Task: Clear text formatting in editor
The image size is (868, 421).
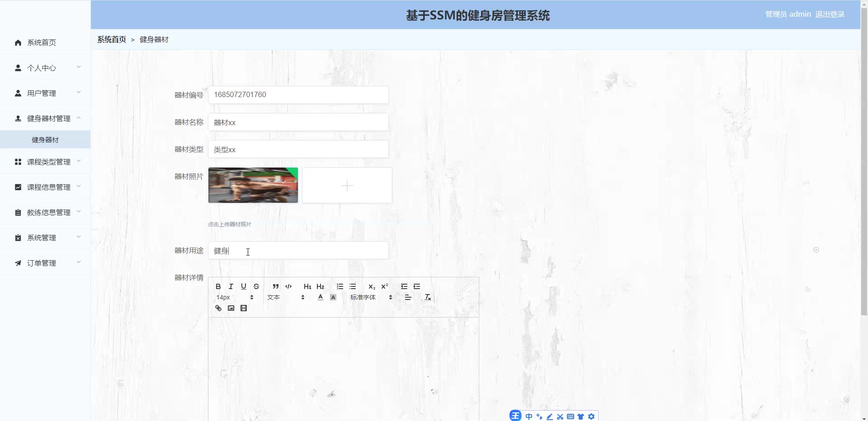Action: click(x=428, y=297)
